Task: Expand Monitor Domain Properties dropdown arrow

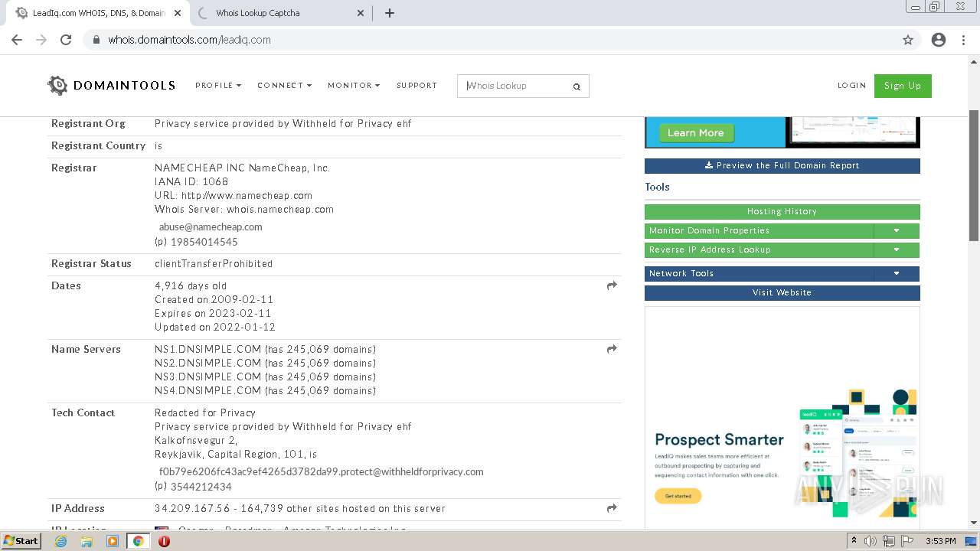Action: click(x=897, y=230)
